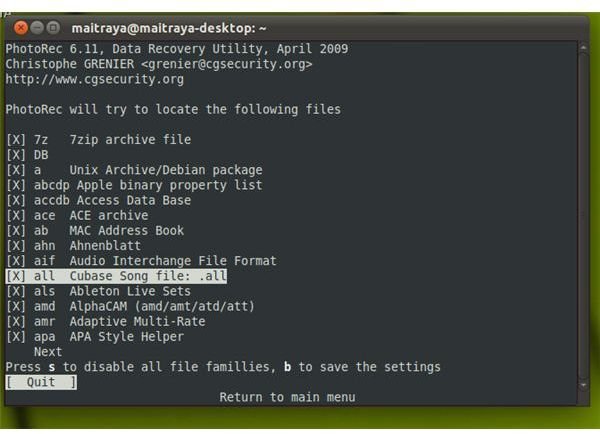Toggle the apa APA Style Helper checkbox

pos(16,337)
